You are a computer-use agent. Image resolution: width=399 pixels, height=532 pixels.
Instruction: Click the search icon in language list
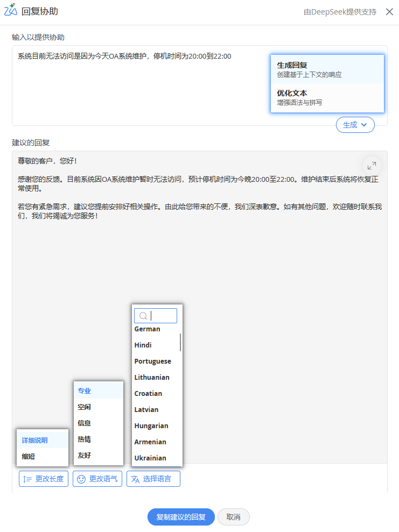143,316
